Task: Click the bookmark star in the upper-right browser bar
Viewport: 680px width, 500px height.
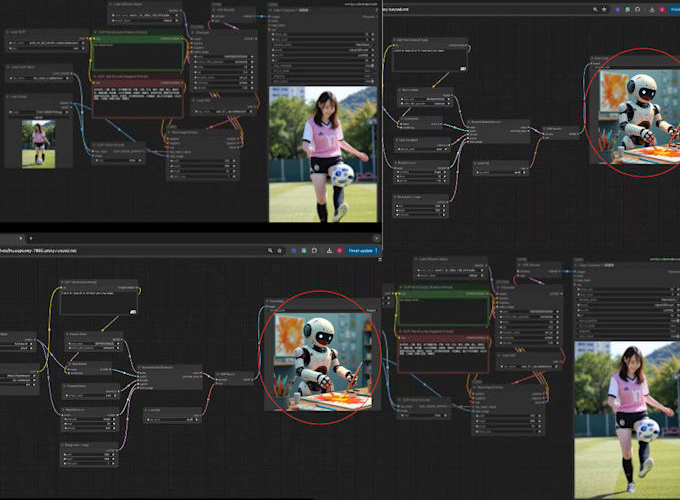Action: tap(605, 8)
